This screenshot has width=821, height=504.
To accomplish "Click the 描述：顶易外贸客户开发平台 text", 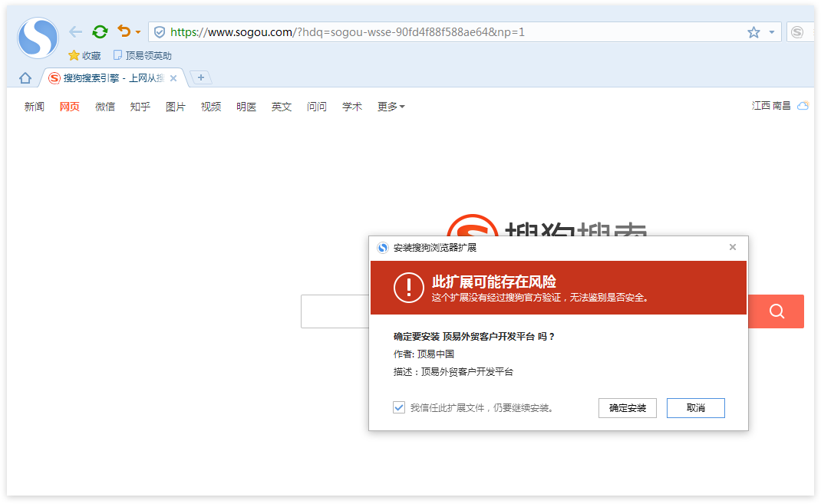I will point(453,372).
